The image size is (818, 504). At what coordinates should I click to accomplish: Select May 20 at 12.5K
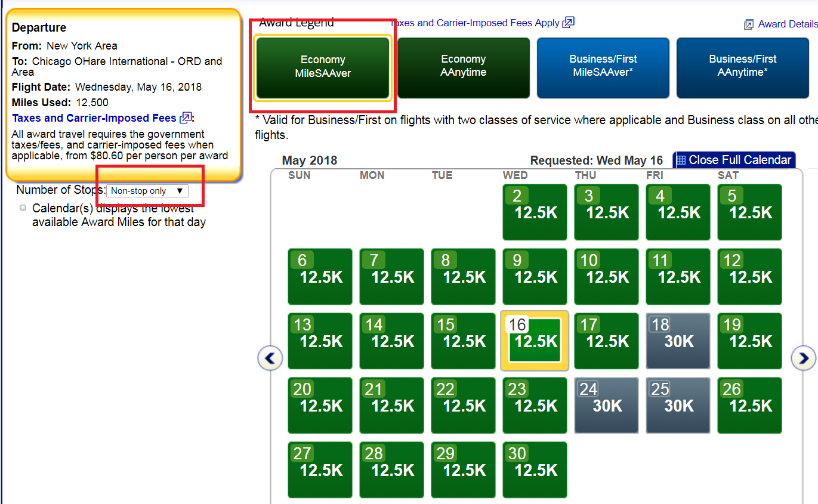click(320, 405)
